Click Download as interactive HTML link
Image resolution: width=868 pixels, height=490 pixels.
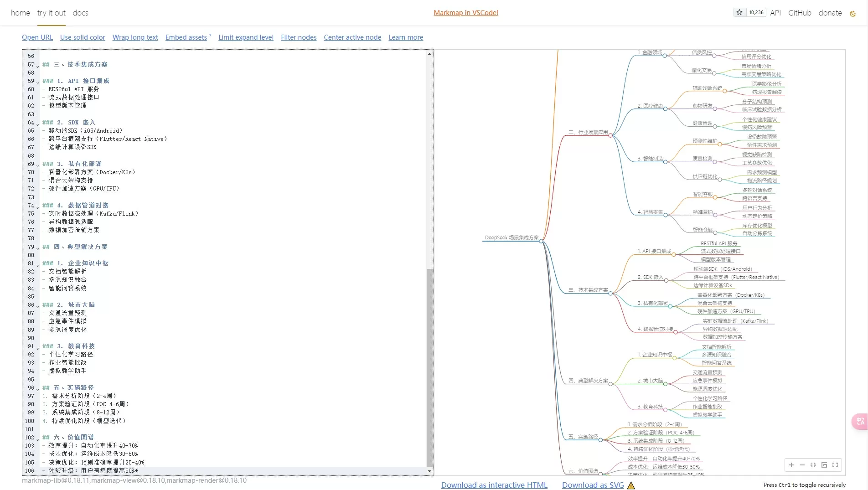(x=494, y=485)
